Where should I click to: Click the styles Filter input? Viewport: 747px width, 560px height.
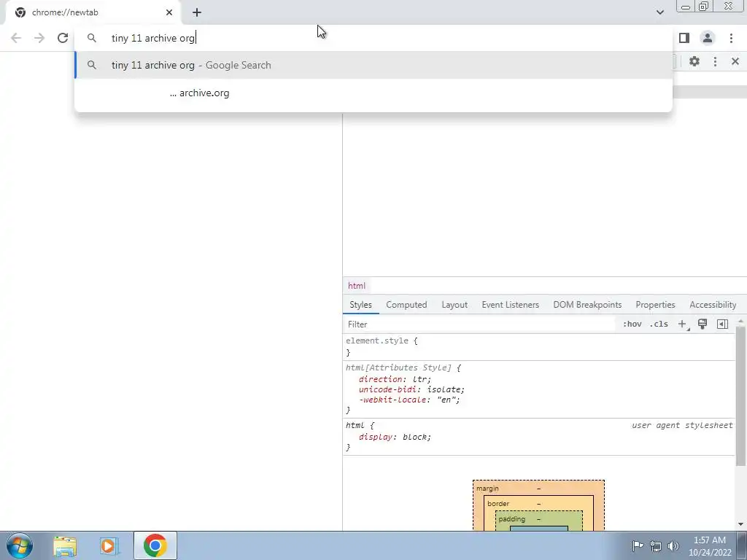click(x=479, y=324)
